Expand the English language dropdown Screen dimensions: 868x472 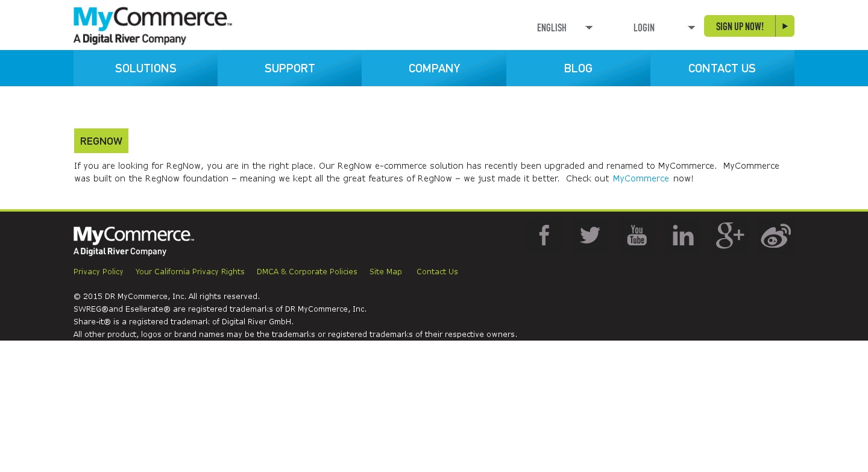(x=564, y=28)
